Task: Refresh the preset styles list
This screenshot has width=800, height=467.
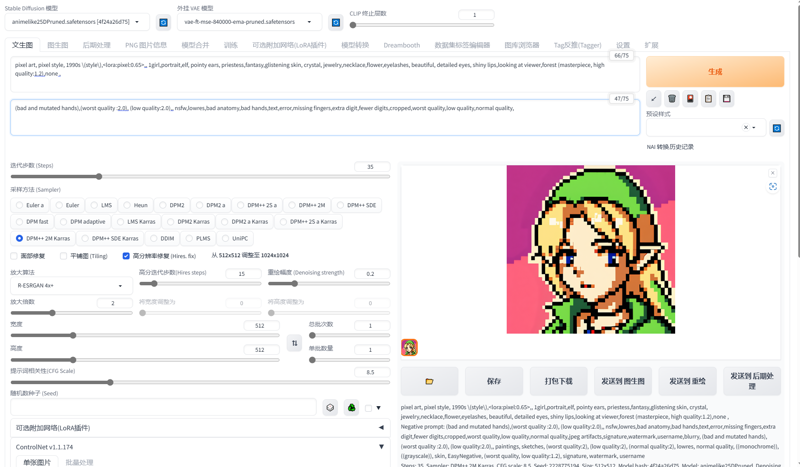Action: (x=777, y=128)
